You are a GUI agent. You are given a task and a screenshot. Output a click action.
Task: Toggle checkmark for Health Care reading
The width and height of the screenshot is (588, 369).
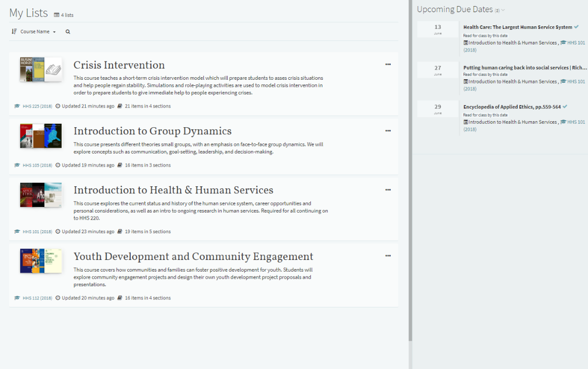click(x=576, y=27)
